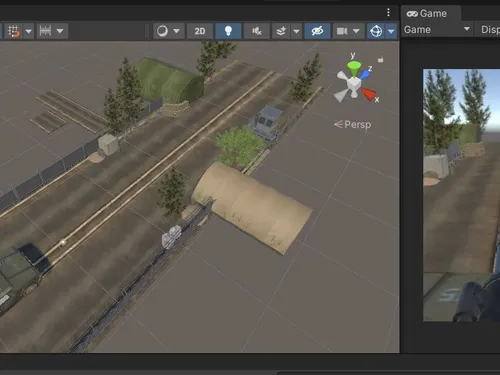Expand the gizmos dropdown arrow

(x=391, y=31)
